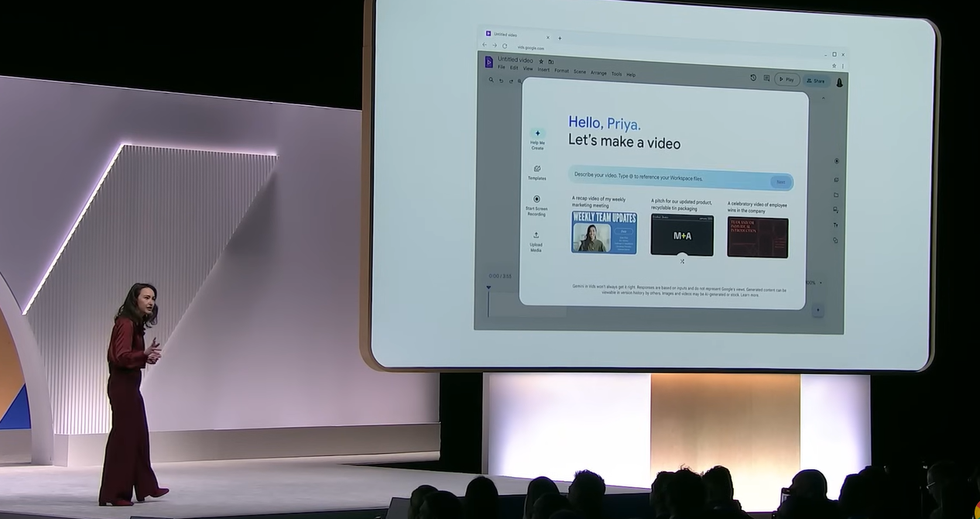The image size is (980, 519).
Task: Open the Help menu
Action: click(x=631, y=74)
